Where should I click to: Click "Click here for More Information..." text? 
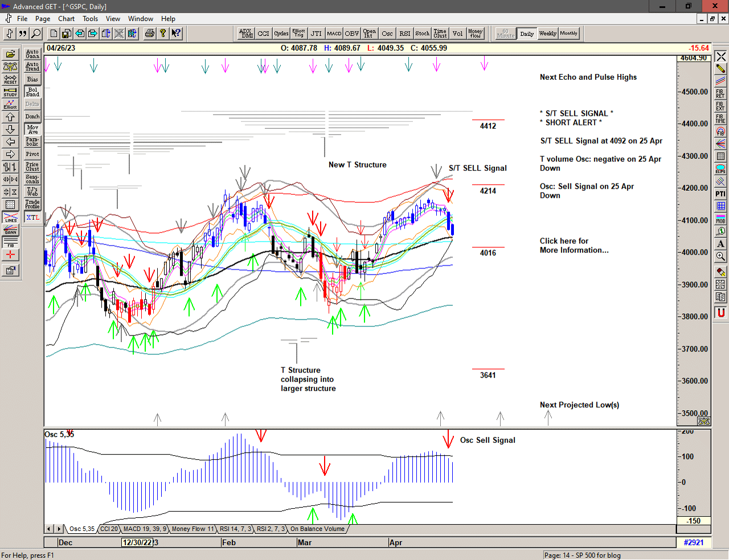tap(574, 246)
